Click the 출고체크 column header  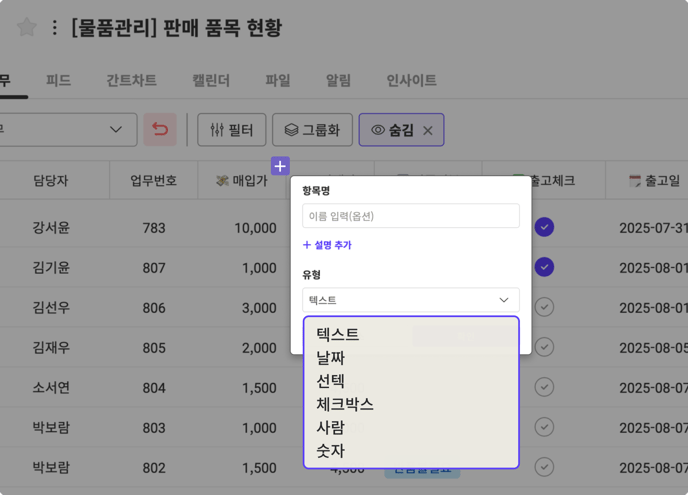click(552, 180)
